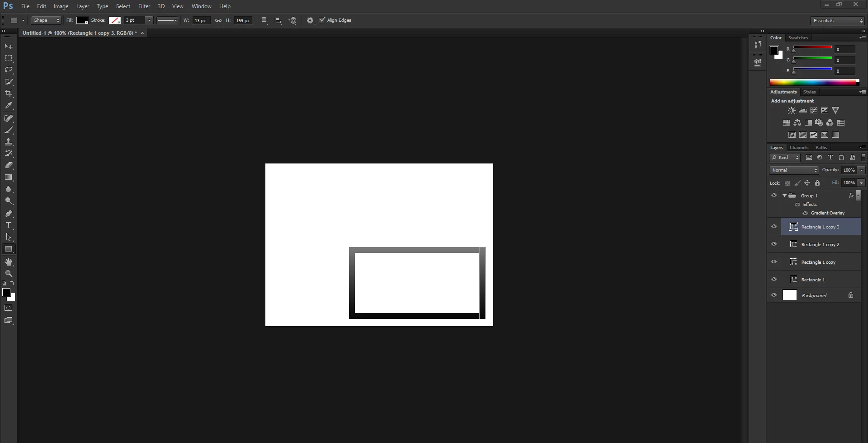Open the Layer menu

pos(83,6)
